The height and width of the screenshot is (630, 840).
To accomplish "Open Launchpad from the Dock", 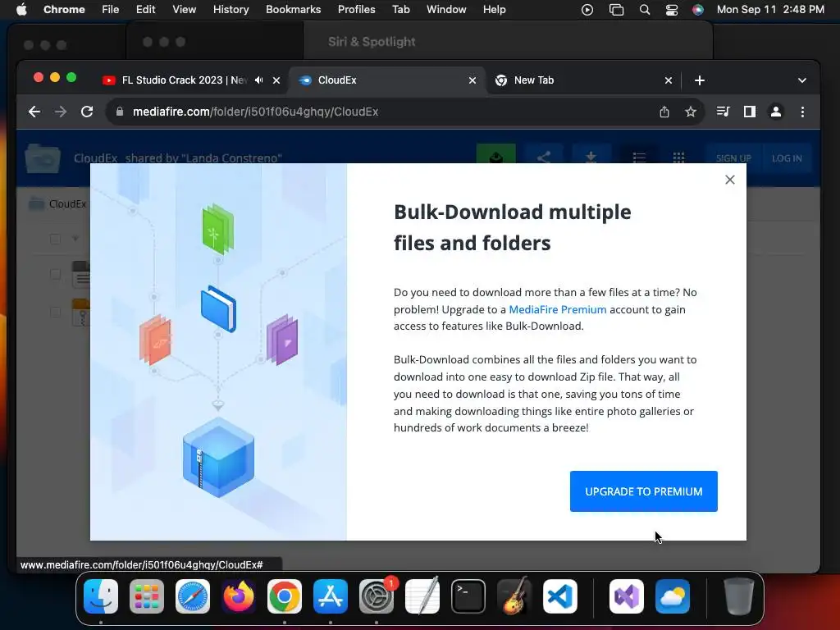I will pyautogui.click(x=147, y=596).
